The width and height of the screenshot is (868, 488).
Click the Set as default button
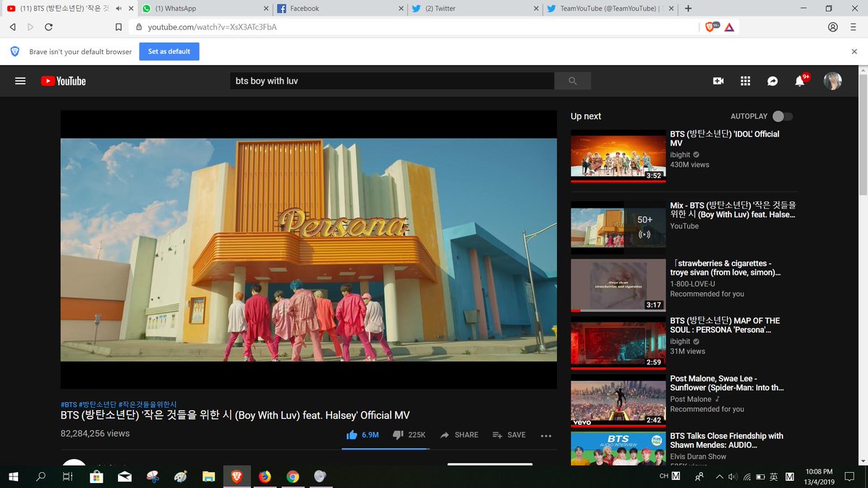(x=169, y=52)
